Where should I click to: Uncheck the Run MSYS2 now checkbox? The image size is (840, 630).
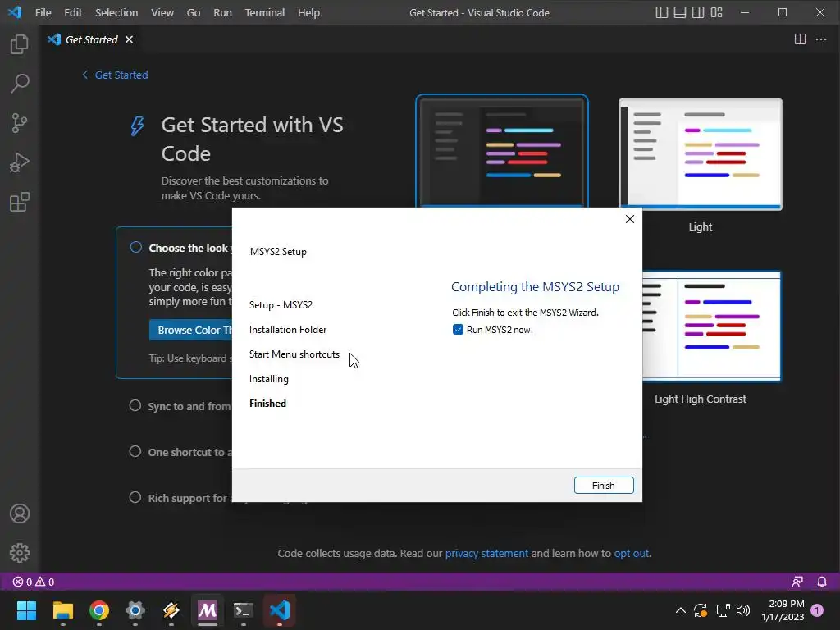pos(458,330)
